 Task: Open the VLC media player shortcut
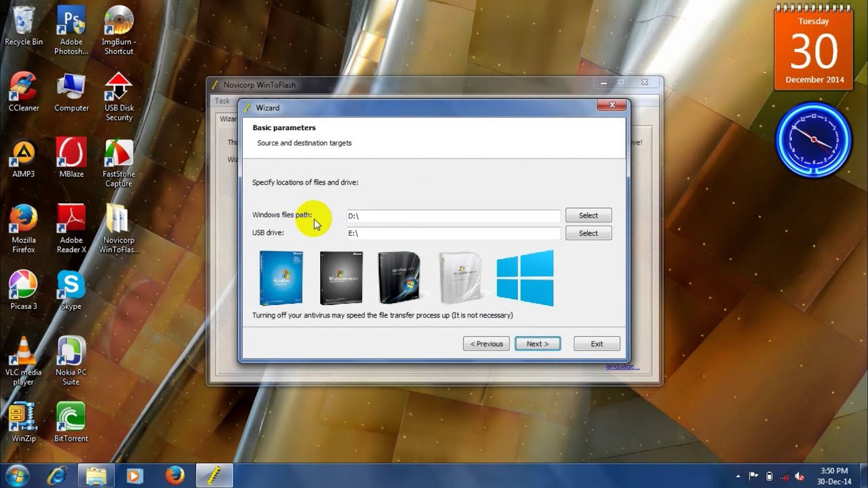coord(24,361)
